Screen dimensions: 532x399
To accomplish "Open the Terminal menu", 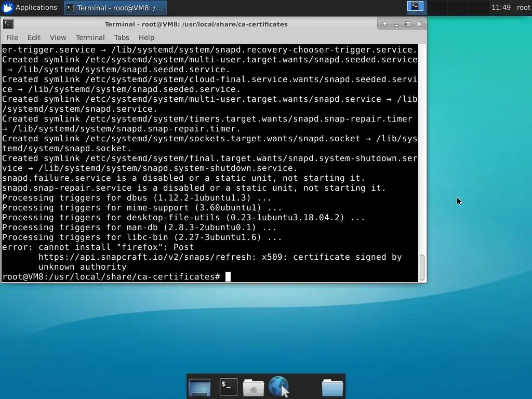I will click(x=90, y=37).
